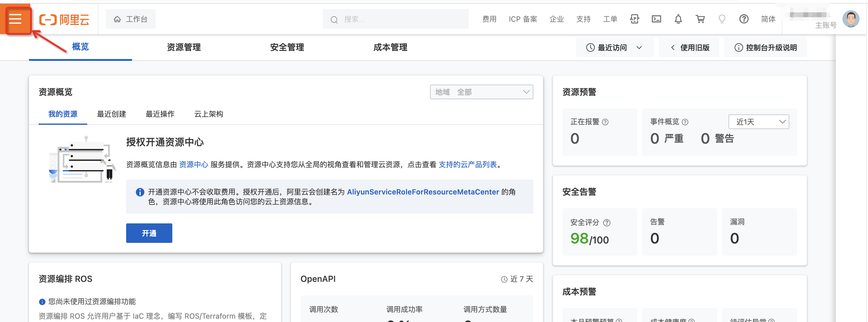Click the 告警 count card
This screenshot has width=868, height=322.
coord(680,232)
